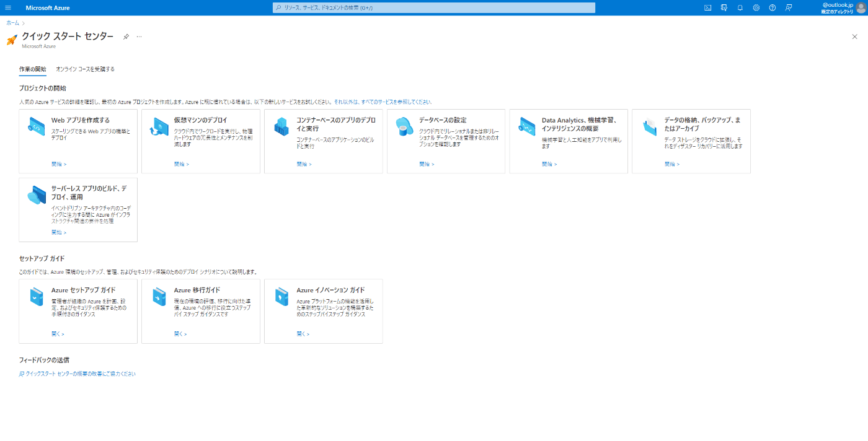Click the Quickstart Center rocket icon
868x441 pixels.
(12, 40)
